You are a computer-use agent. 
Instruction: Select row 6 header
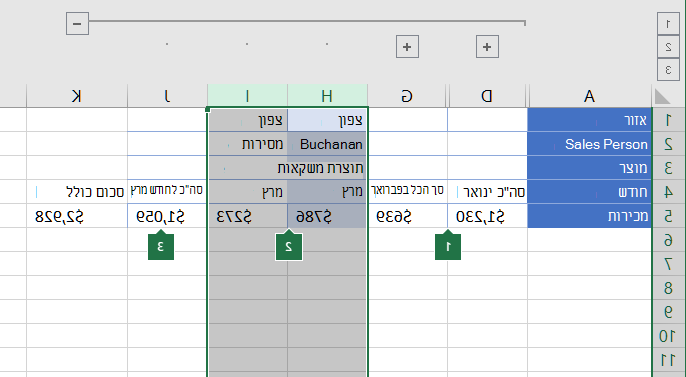click(x=668, y=240)
